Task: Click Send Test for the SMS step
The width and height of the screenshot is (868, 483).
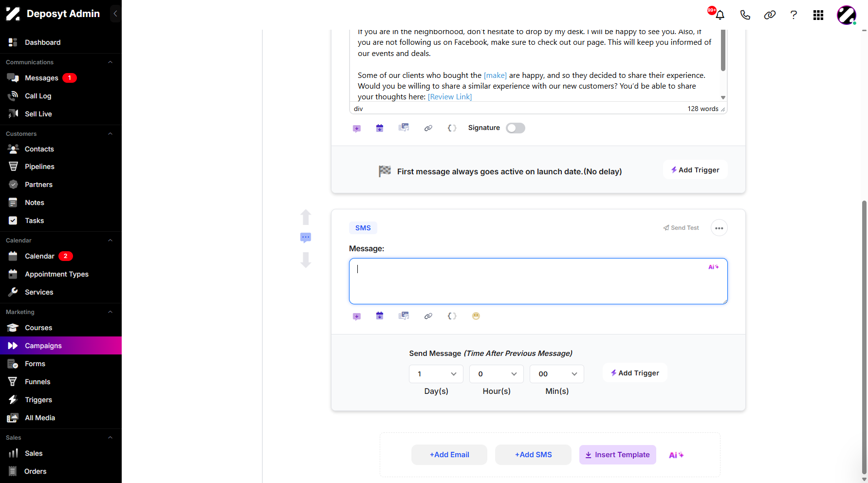Action: (681, 228)
